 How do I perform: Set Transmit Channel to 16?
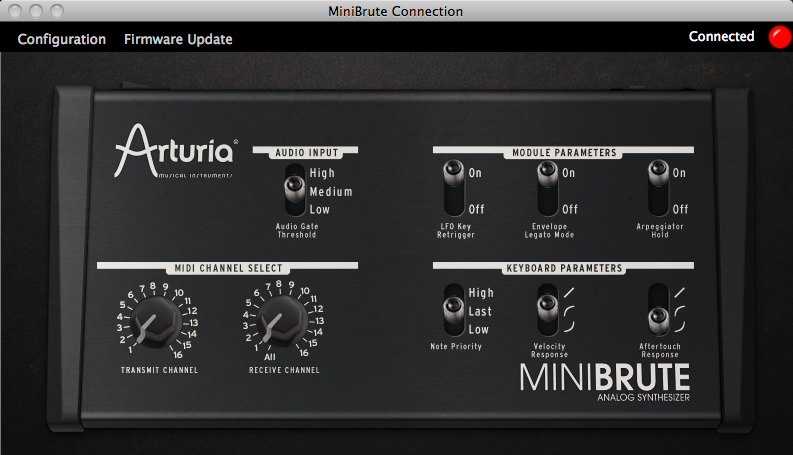[178, 355]
